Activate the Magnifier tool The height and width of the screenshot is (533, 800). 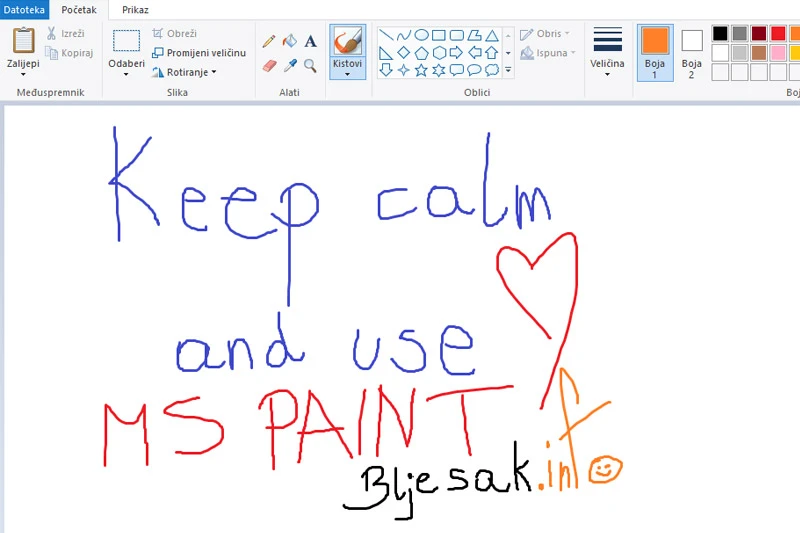coord(310,65)
